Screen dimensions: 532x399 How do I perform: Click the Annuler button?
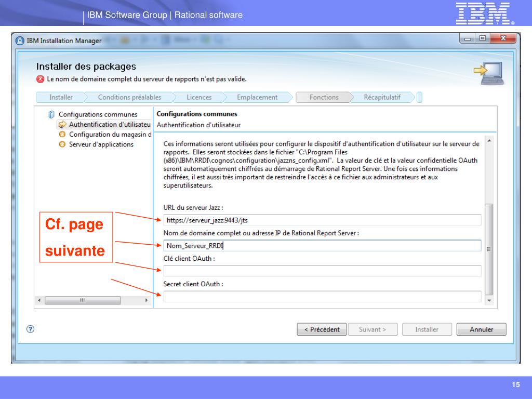481,329
